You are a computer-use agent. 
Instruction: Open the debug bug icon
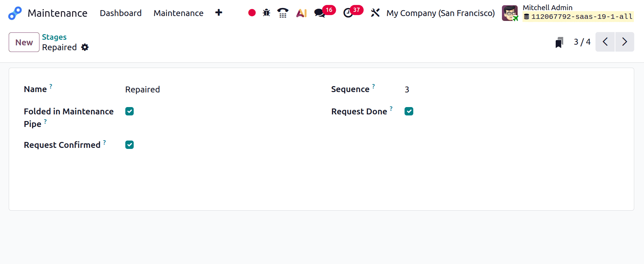[267, 13]
